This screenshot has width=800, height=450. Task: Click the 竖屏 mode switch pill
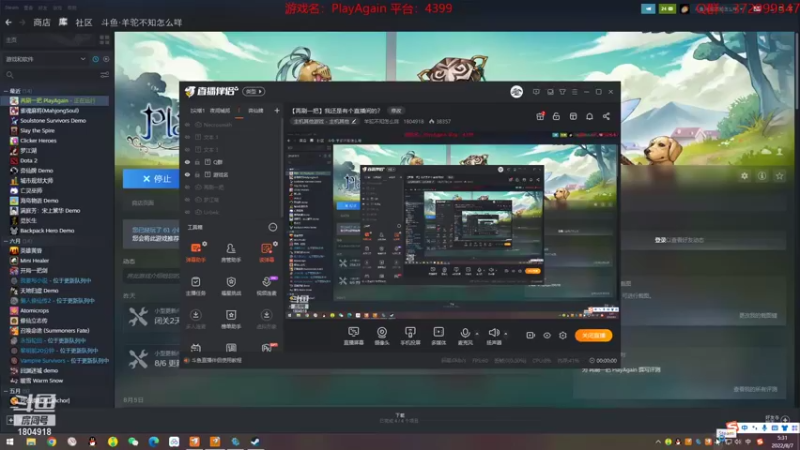tap(254, 91)
